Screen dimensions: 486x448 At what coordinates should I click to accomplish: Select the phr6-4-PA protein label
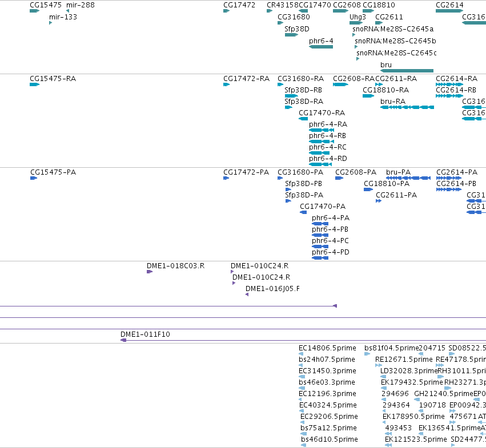(331, 218)
